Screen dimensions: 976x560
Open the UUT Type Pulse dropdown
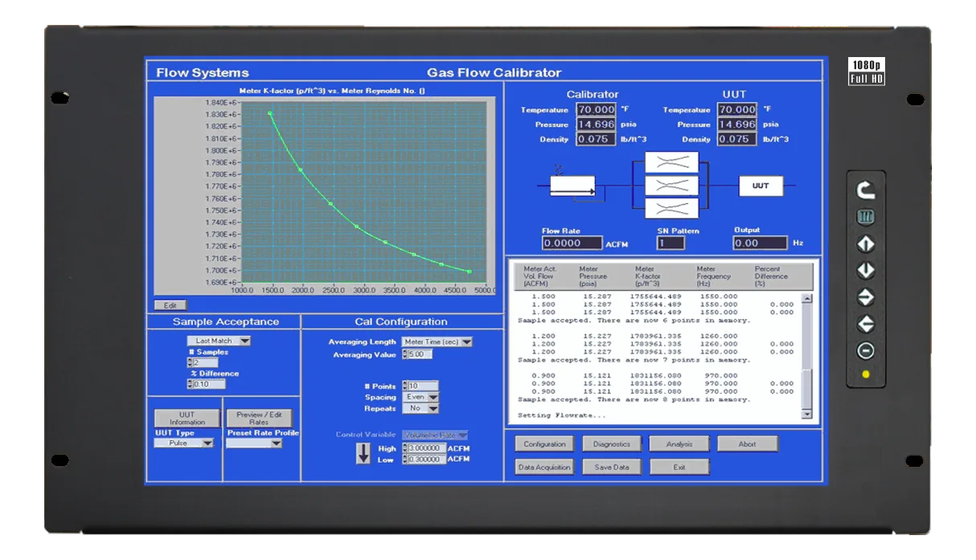184,443
